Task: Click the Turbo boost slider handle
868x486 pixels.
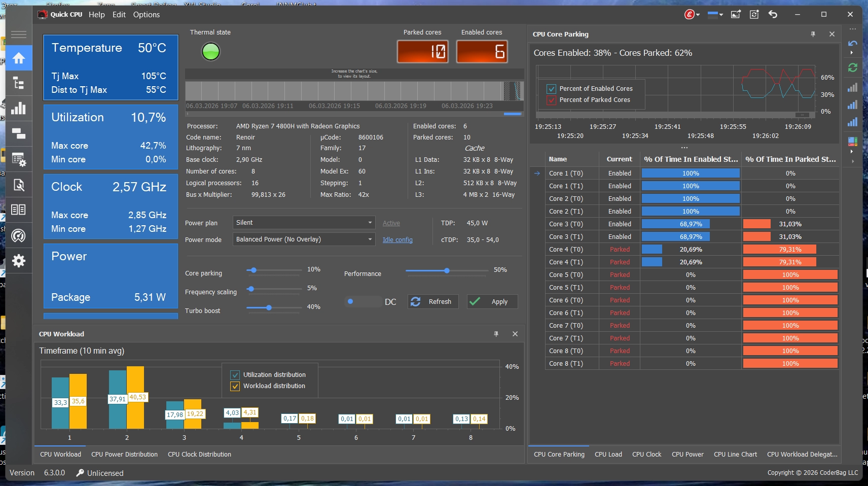Action: pos(269,307)
